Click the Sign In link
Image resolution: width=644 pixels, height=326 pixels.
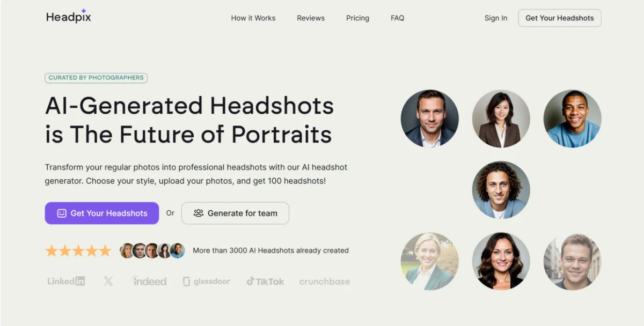coord(495,18)
